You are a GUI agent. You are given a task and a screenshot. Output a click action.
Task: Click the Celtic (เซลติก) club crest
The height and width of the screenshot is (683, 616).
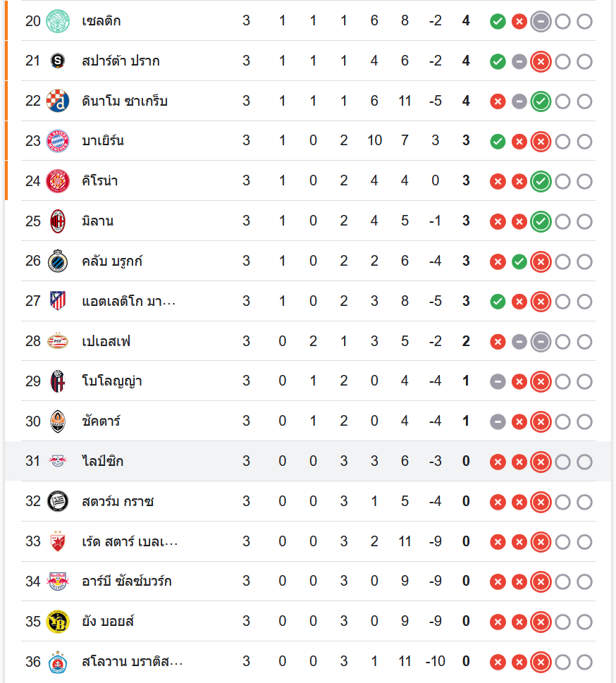(58, 21)
